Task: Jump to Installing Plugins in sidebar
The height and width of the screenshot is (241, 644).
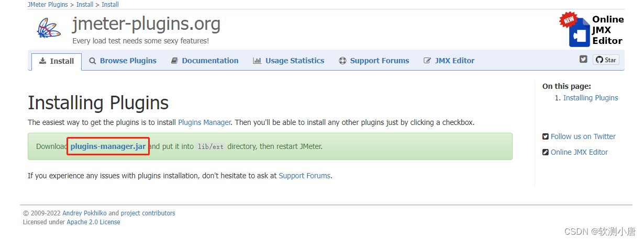Action: coord(591,98)
